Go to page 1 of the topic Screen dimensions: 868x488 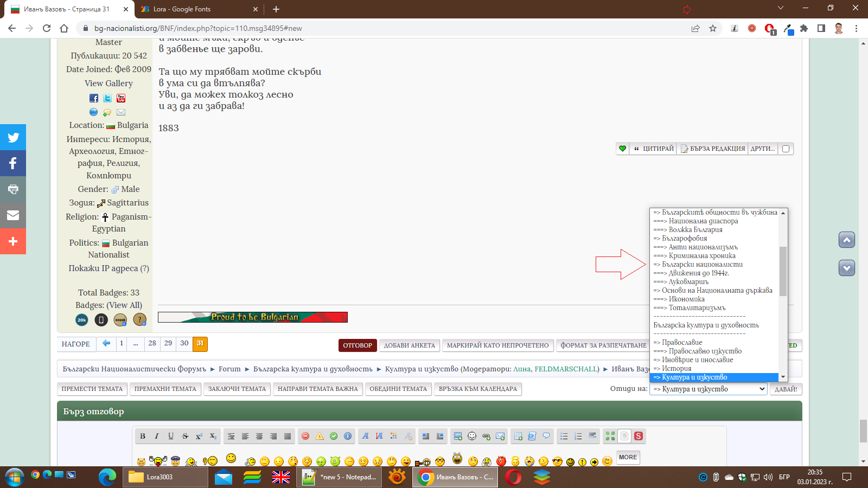(x=122, y=344)
